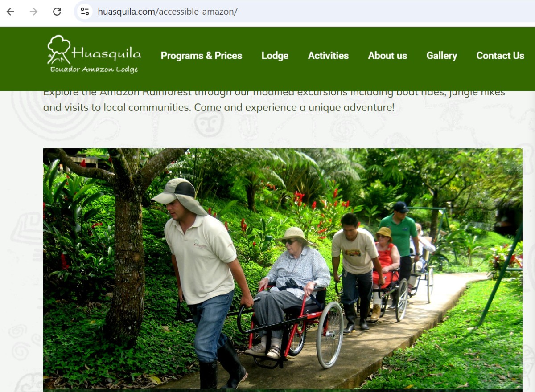View the Gallery page
This screenshot has height=392, width=535.
tap(441, 56)
